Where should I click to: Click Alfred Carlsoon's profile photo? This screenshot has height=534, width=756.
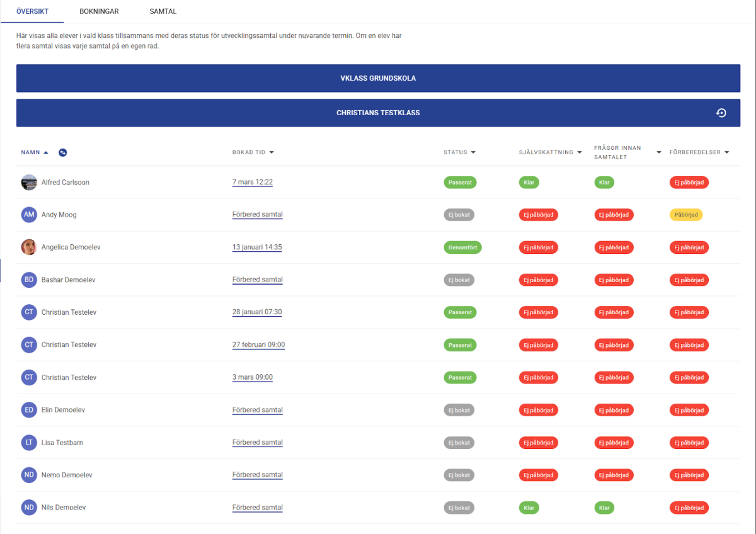coord(29,183)
